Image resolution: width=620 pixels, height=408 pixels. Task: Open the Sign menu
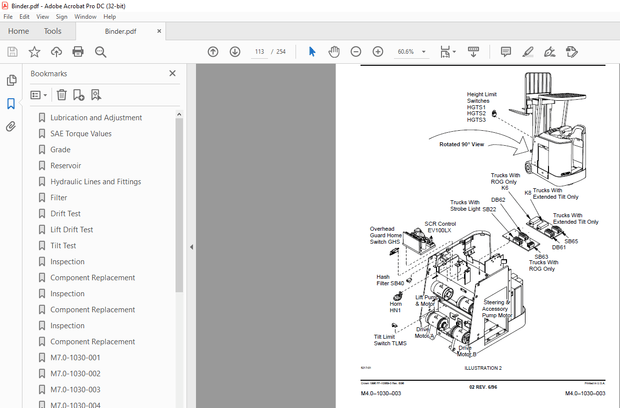coord(62,17)
